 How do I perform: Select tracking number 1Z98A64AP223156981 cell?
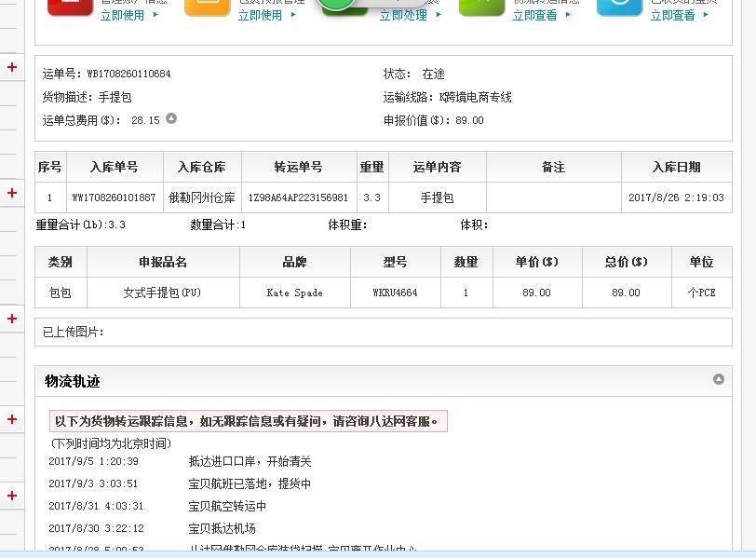click(298, 198)
